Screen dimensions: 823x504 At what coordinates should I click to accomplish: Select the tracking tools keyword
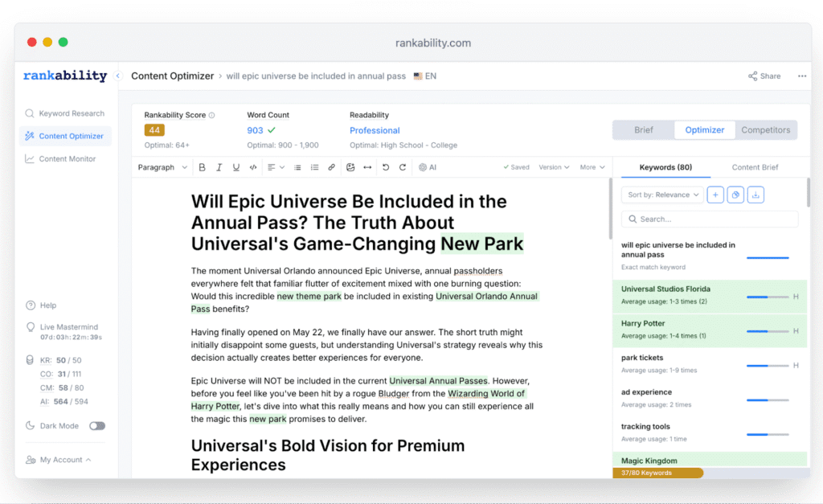pos(710,434)
